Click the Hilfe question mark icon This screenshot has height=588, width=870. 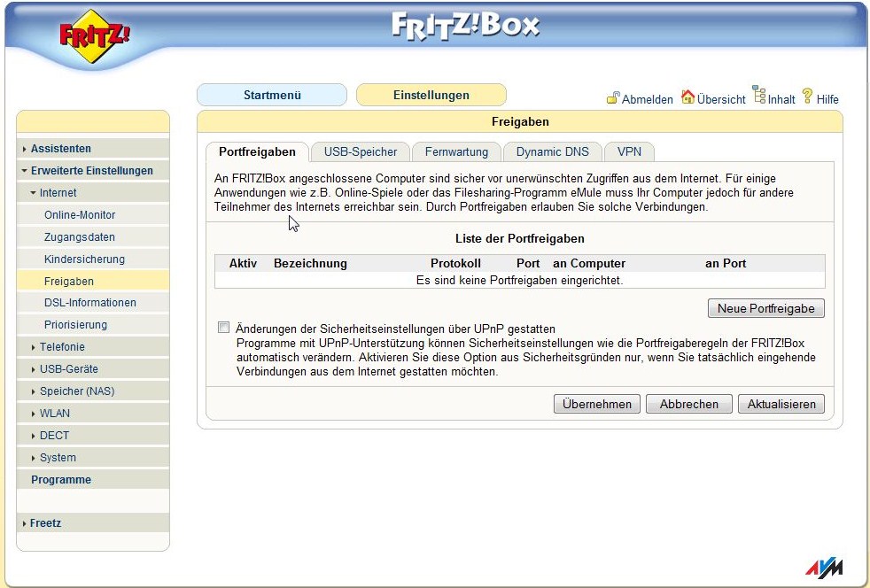click(807, 97)
